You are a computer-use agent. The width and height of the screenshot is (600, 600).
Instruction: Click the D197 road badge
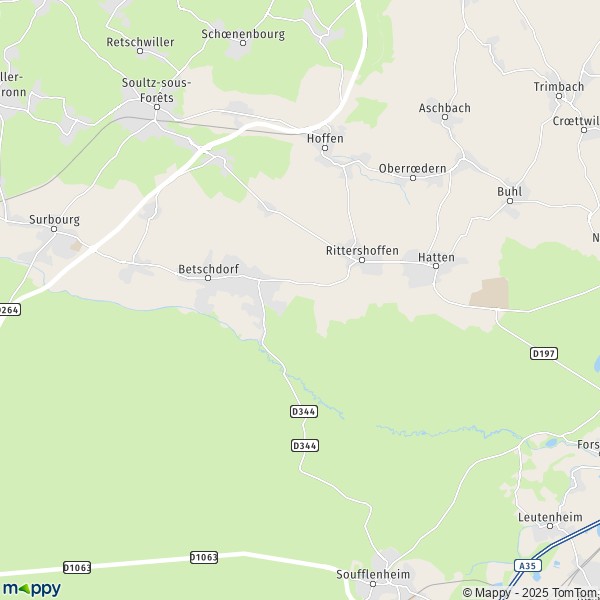pyautogui.click(x=544, y=353)
